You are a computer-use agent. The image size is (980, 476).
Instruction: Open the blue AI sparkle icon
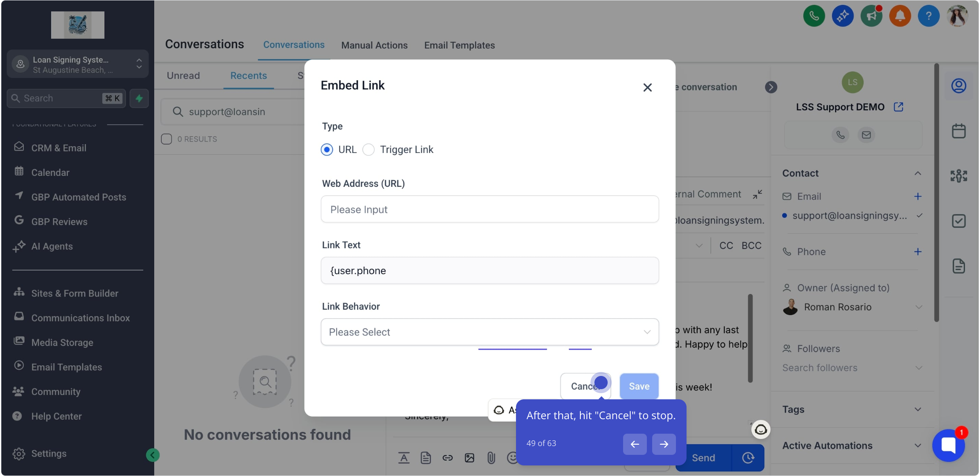click(843, 16)
